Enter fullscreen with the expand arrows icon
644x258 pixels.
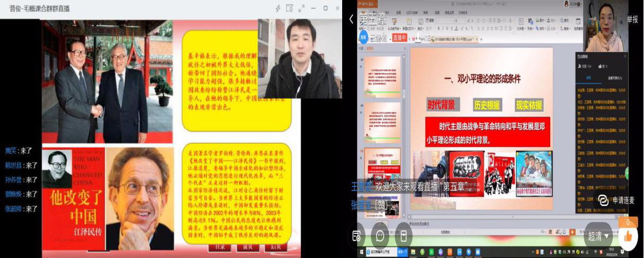coord(302,8)
